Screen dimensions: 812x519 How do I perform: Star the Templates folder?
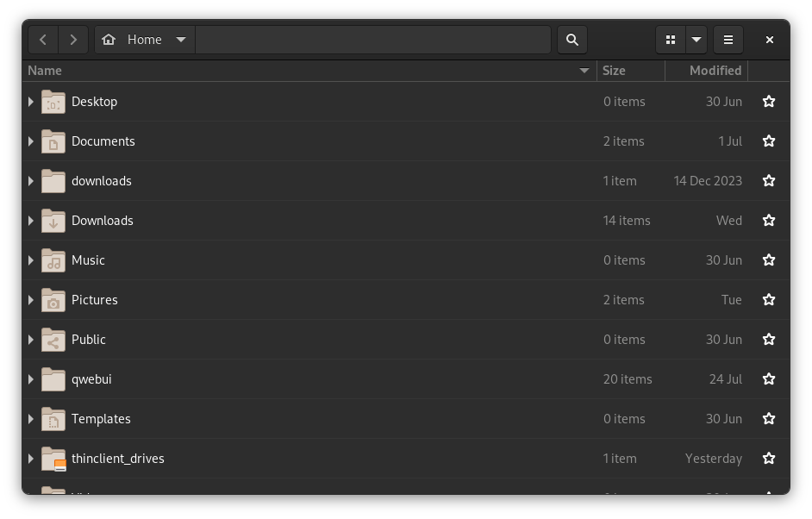pos(768,418)
